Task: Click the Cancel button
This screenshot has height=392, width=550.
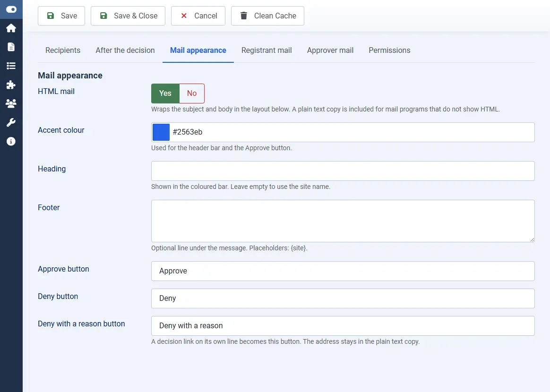Action: click(198, 16)
